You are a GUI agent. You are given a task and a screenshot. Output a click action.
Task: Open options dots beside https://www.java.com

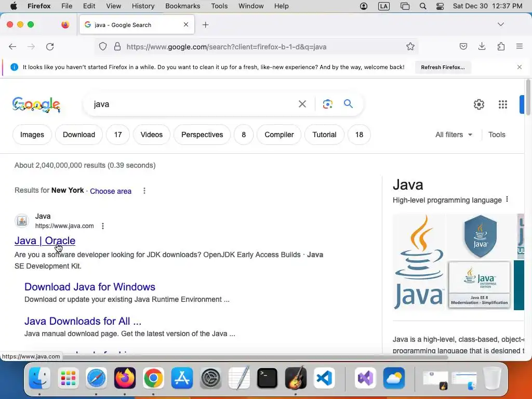[103, 226]
